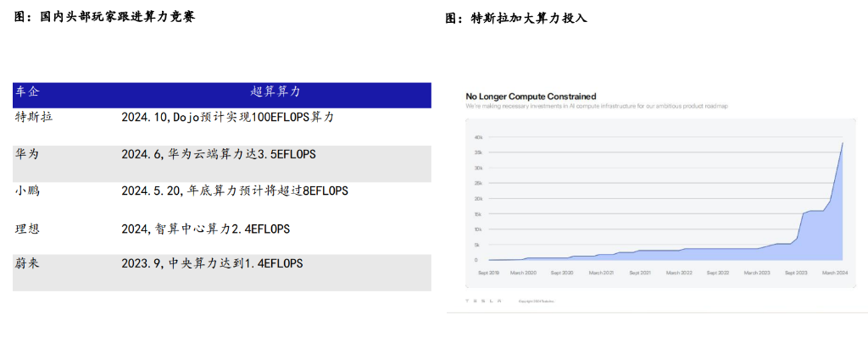The width and height of the screenshot is (868, 348).
Task: Click the TESLA wordmark below the chart
Action: pyautogui.click(x=483, y=301)
